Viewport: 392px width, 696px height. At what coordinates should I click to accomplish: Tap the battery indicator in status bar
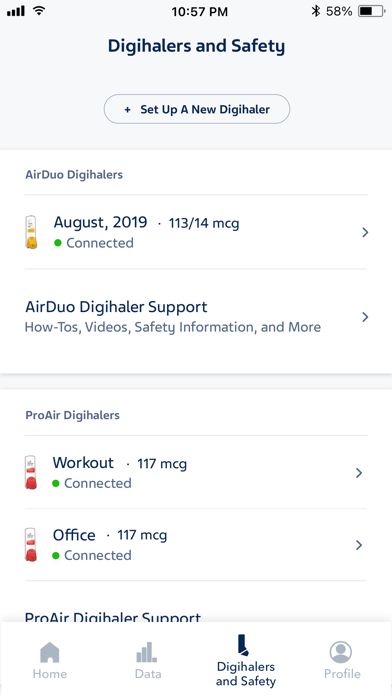pyautogui.click(x=372, y=12)
